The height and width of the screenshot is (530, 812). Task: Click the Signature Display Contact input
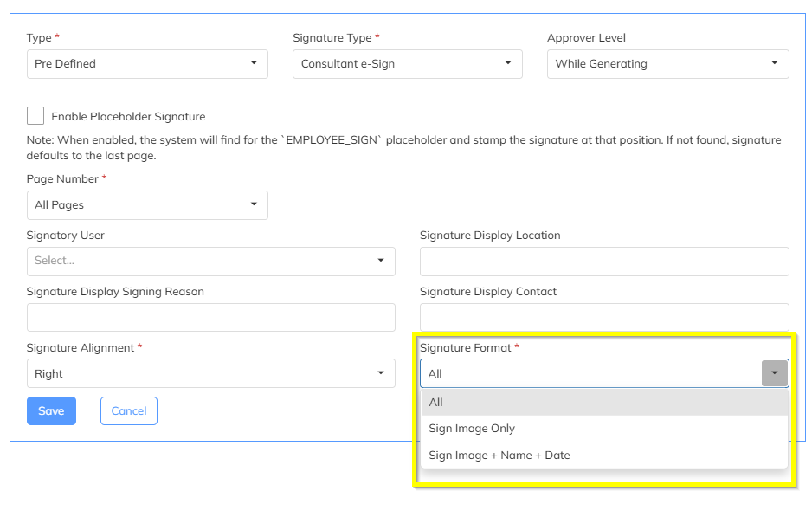604,316
